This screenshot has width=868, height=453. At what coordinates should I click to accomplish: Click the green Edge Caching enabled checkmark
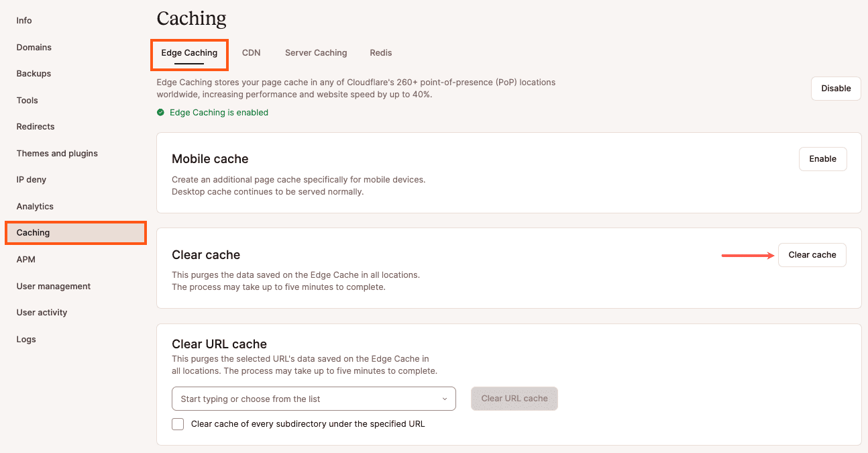click(x=160, y=112)
